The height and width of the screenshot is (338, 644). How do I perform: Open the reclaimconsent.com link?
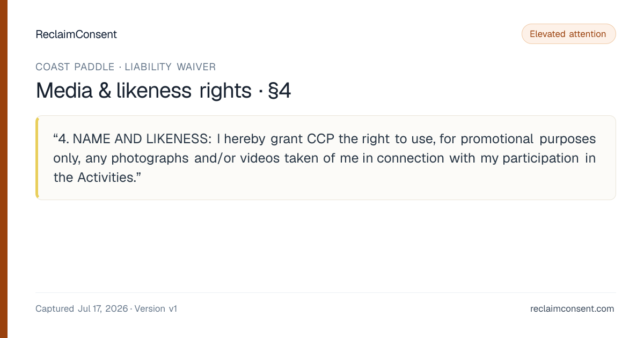click(x=572, y=308)
